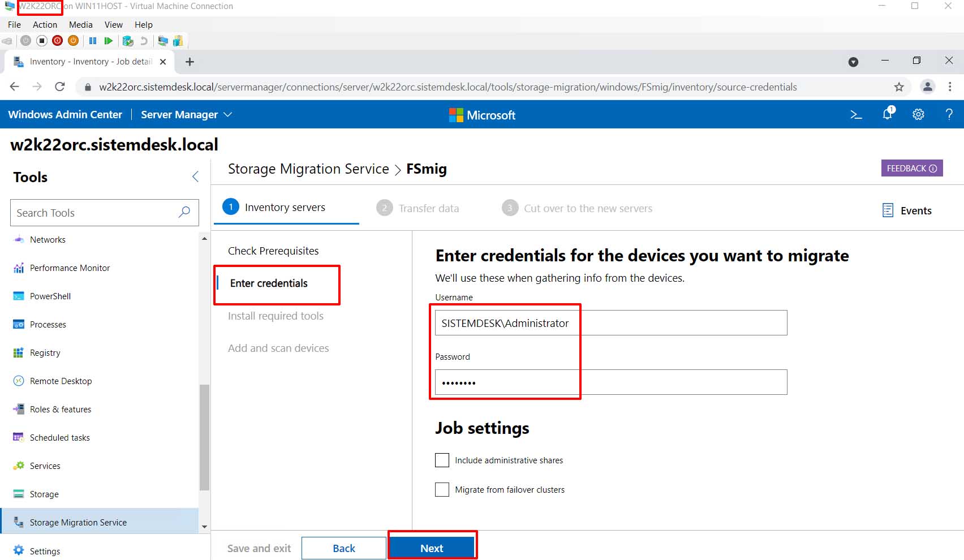The width and height of the screenshot is (964, 560).
Task: Open the PowerShell console icon in the header
Action: click(x=856, y=115)
